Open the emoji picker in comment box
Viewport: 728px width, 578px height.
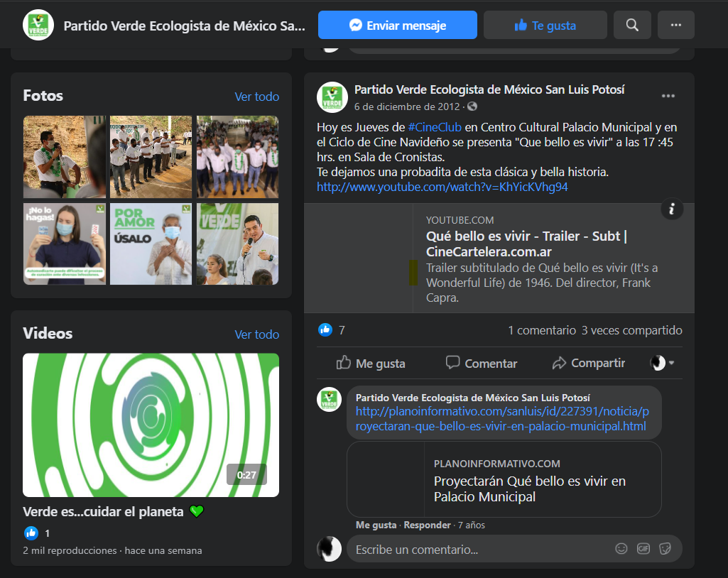(x=621, y=549)
